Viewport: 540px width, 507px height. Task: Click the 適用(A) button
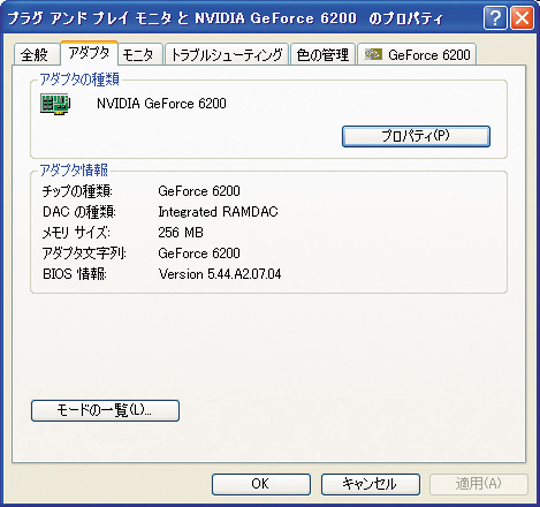click(479, 484)
